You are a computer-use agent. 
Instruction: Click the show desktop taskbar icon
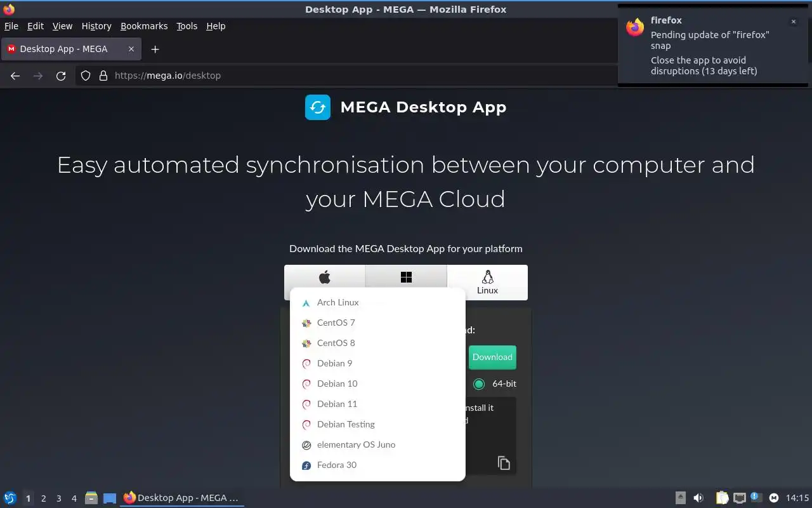coord(110,498)
